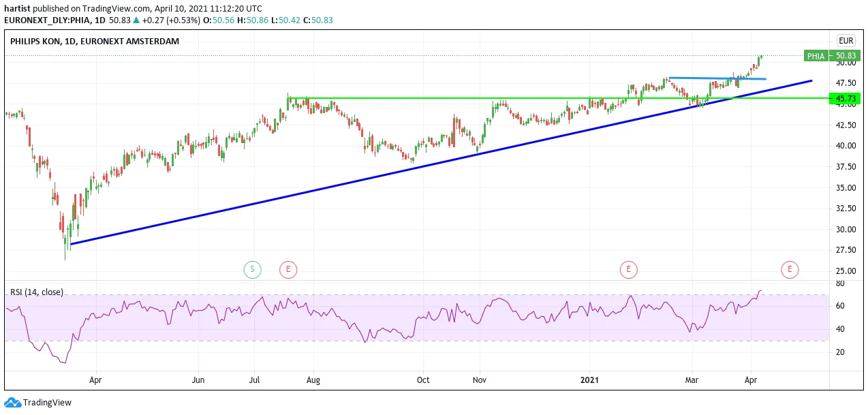The height and width of the screenshot is (415, 868).
Task: Click the PHIA 50.83 price label
Action: pos(831,56)
